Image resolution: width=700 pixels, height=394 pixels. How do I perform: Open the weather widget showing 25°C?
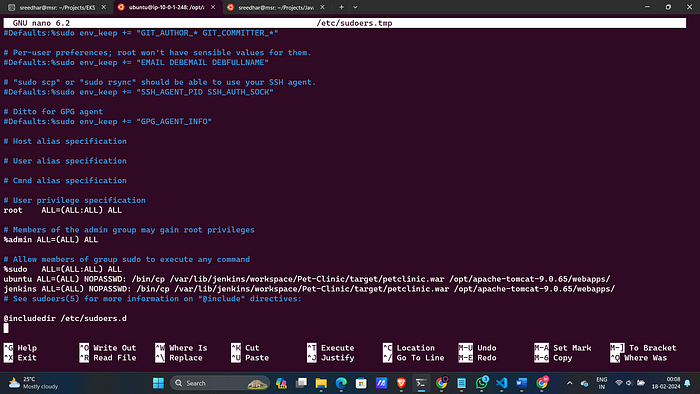tap(33, 383)
